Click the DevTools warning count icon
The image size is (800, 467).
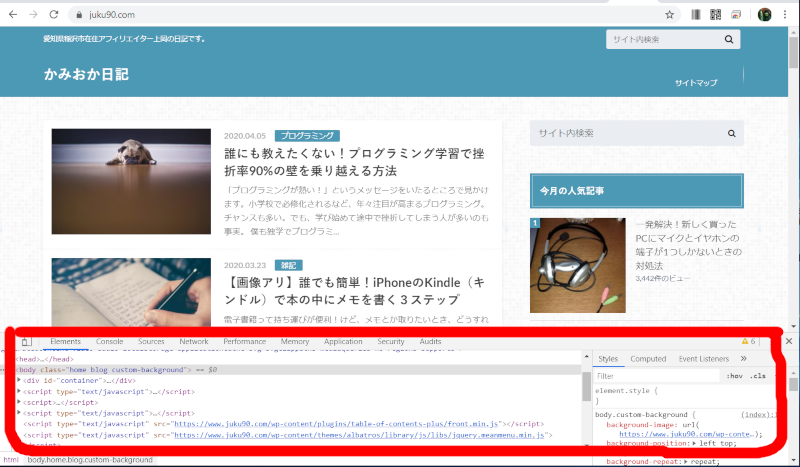pyautogui.click(x=745, y=341)
